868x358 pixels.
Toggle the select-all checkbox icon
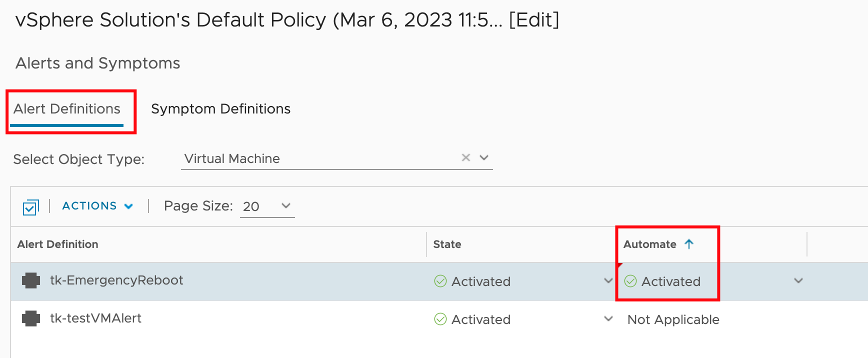[30, 206]
